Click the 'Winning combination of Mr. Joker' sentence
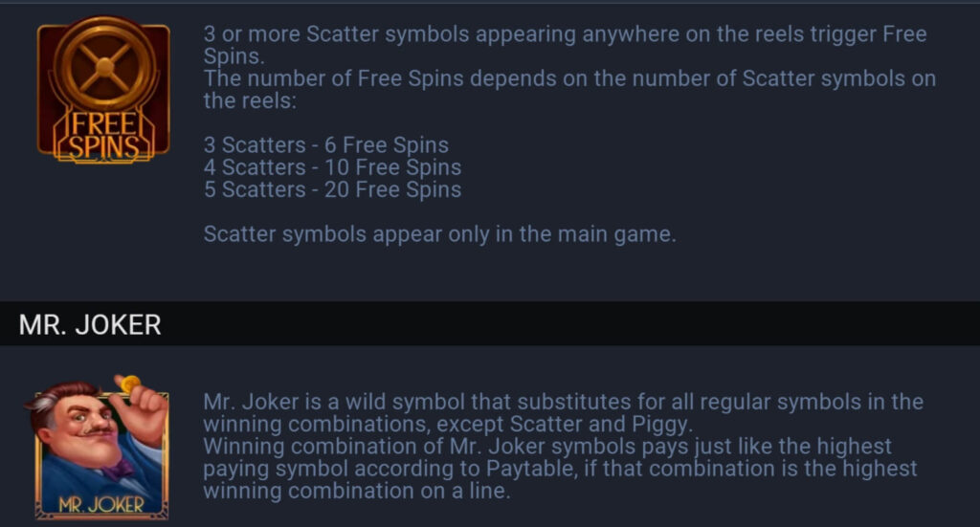980x527 pixels. 560,469
